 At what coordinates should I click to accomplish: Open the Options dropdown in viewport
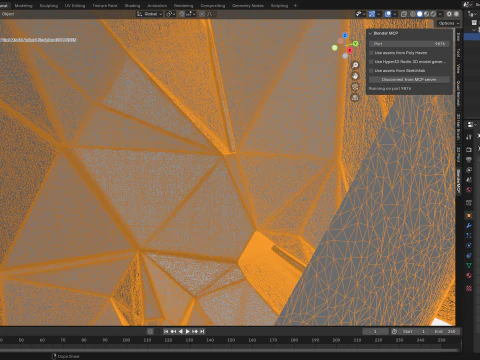pos(449,23)
